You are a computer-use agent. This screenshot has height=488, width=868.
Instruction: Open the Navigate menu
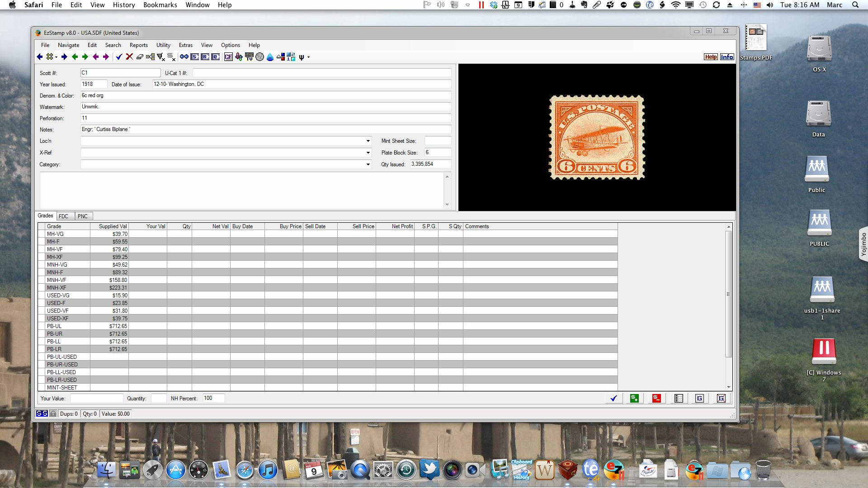click(x=68, y=45)
